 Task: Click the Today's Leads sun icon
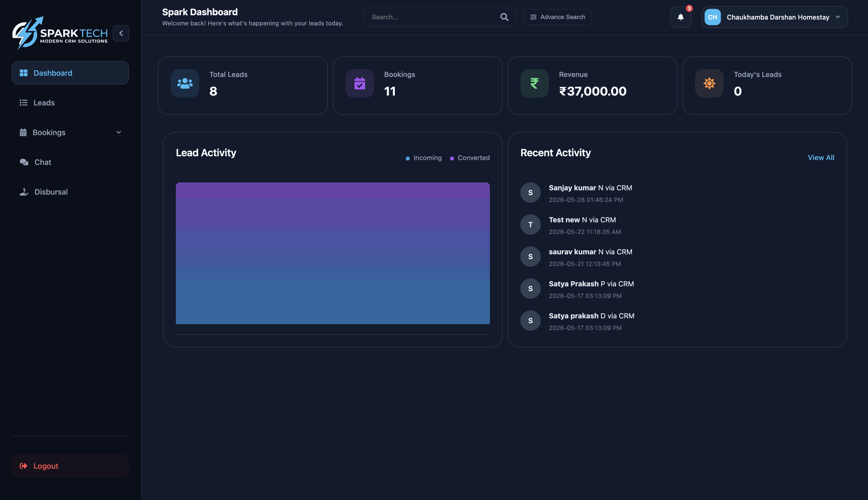(x=709, y=83)
